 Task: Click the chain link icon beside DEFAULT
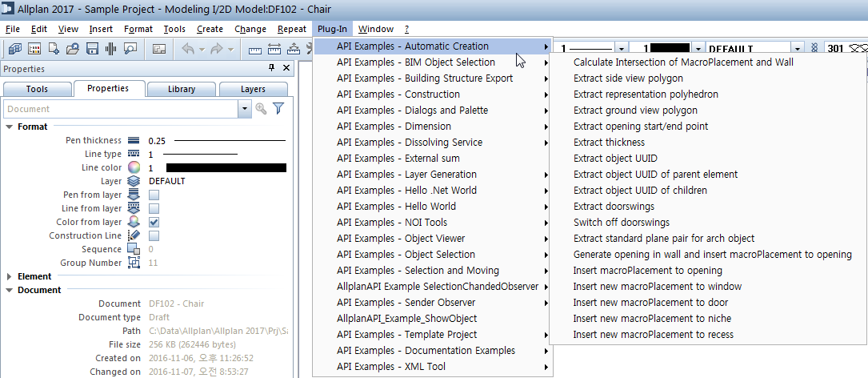[814, 48]
